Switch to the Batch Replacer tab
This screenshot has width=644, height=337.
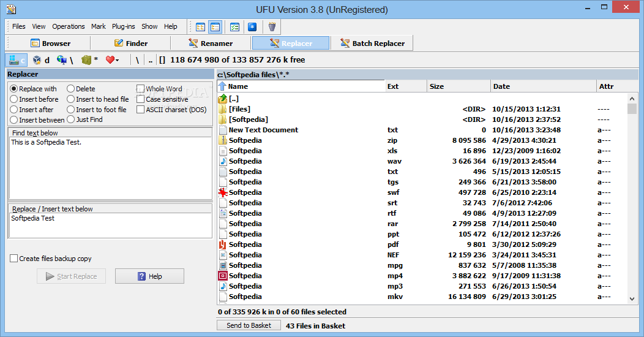(x=373, y=43)
